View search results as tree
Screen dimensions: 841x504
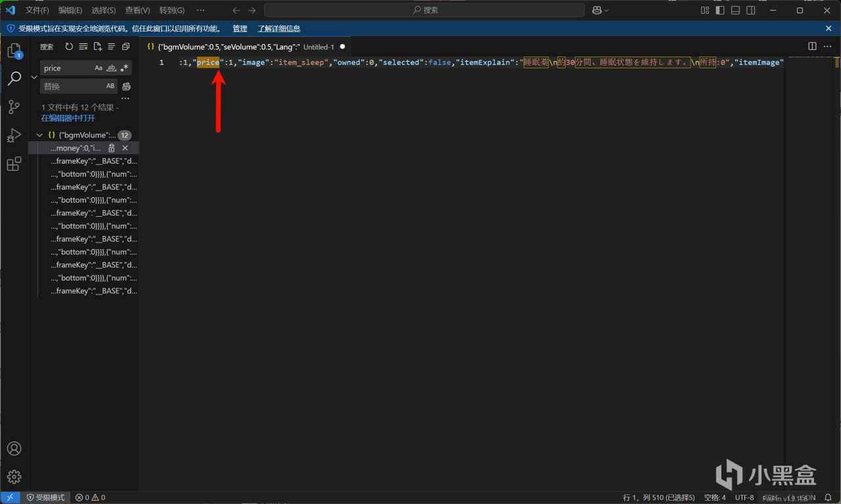tap(112, 47)
